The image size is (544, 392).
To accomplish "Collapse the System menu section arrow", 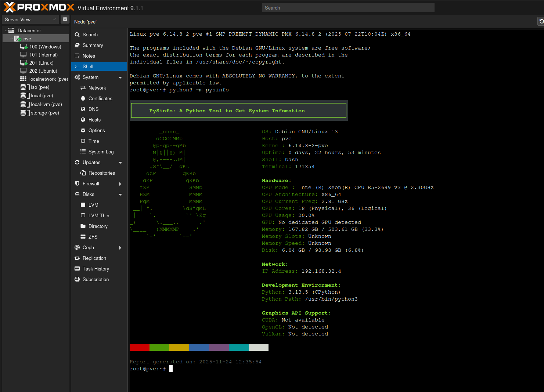I will [120, 77].
